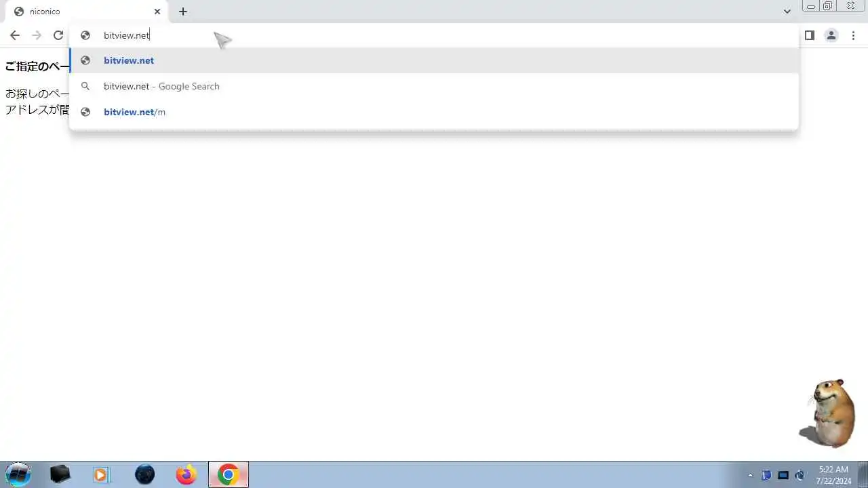The image size is (868, 488).
Task: Select the bitview.net - Google Search suggestion
Action: (x=434, y=86)
